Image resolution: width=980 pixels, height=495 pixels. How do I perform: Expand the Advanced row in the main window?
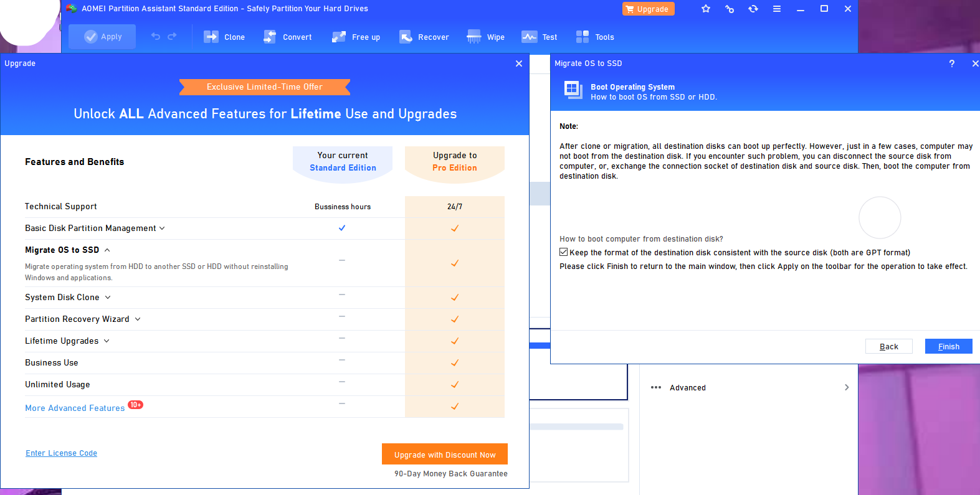click(749, 387)
